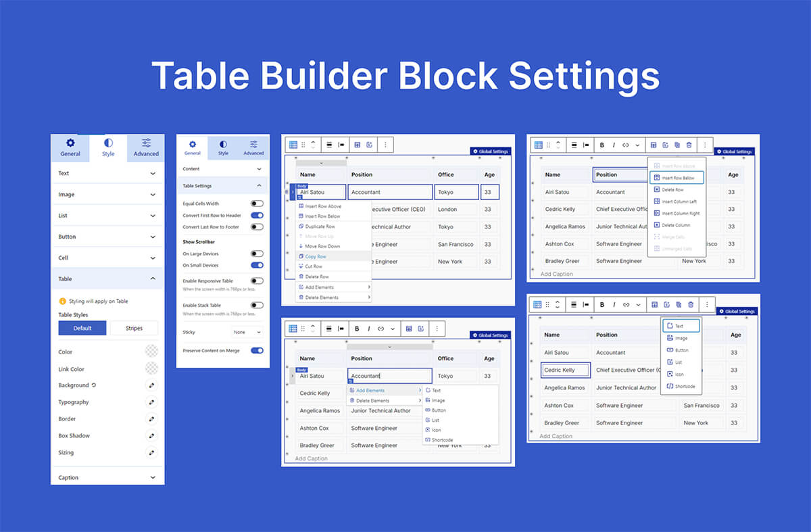Click link icon in toolbar above Delete Column menu

coord(626,145)
